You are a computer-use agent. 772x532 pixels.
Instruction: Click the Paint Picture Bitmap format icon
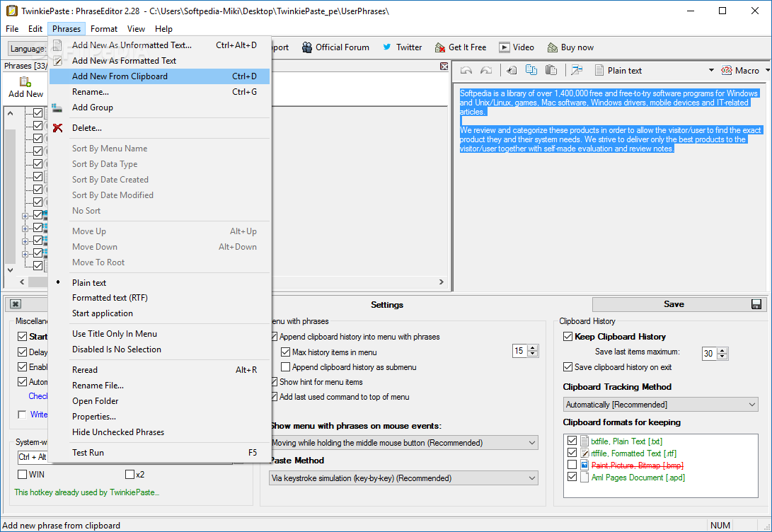(584, 465)
